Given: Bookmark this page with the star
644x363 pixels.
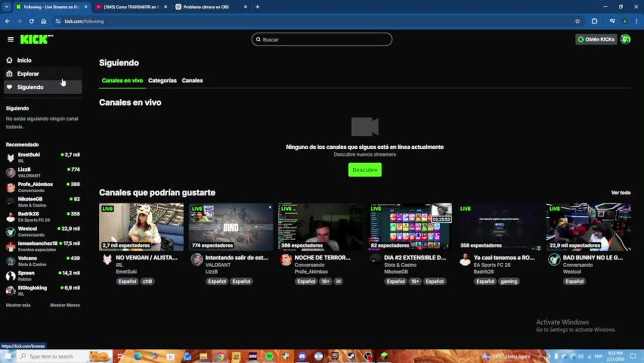Looking at the screenshot, I should [577, 21].
